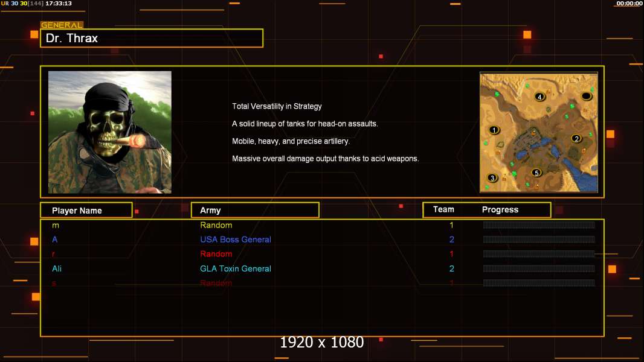
Task: Click progress bar of player Ali
Action: tap(539, 268)
